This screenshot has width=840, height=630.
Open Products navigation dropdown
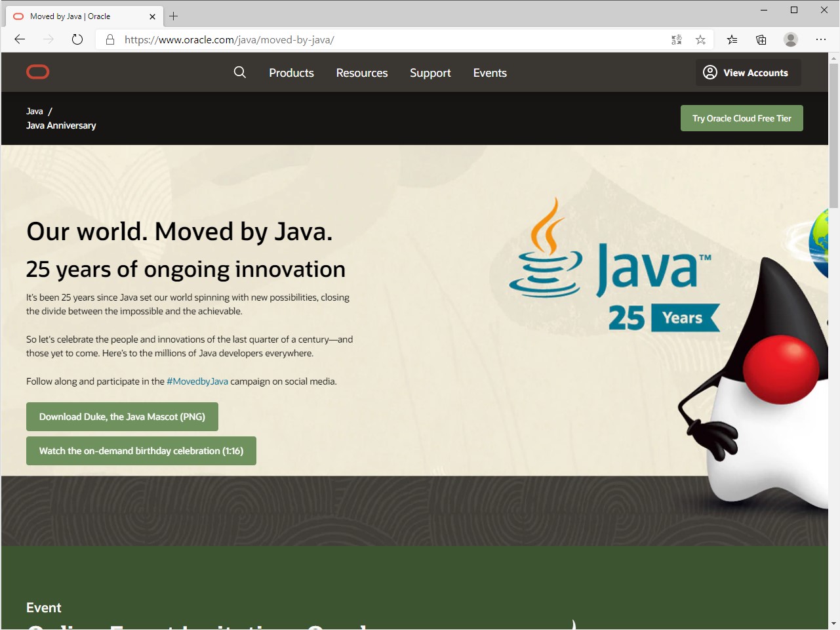[291, 73]
